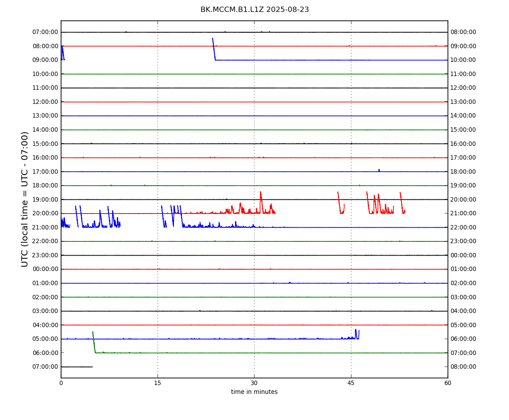The height and width of the screenshot is (420, 509).
Task: Click the x-axis tick label 15
Action: pyautogui.click(x=158, y=383)
